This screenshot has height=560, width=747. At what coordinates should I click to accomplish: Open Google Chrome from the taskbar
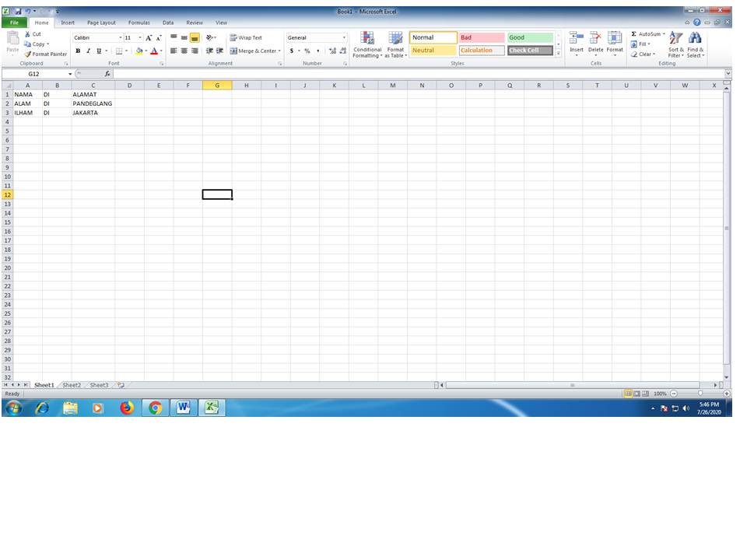tap(155, 408)
